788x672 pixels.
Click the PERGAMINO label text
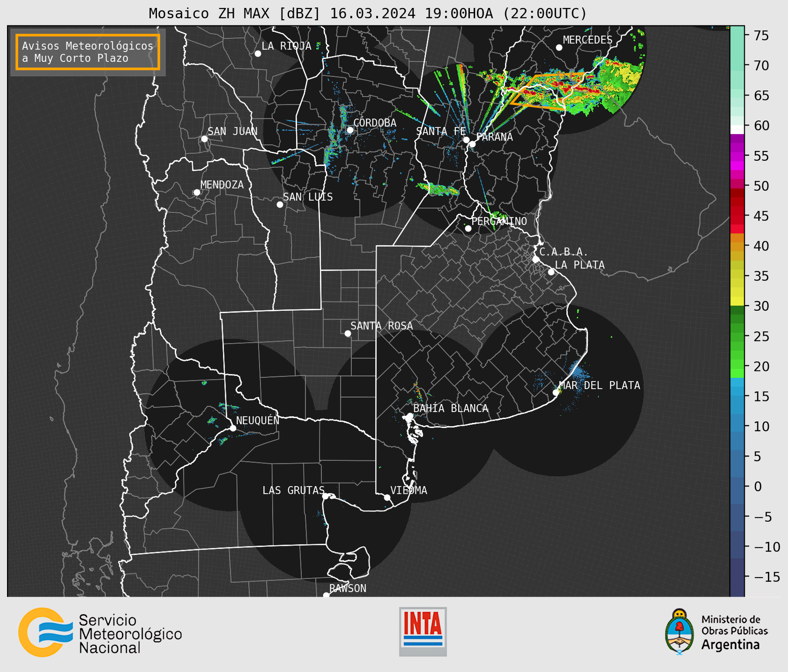pyautogui.click(x=499, y=221)
